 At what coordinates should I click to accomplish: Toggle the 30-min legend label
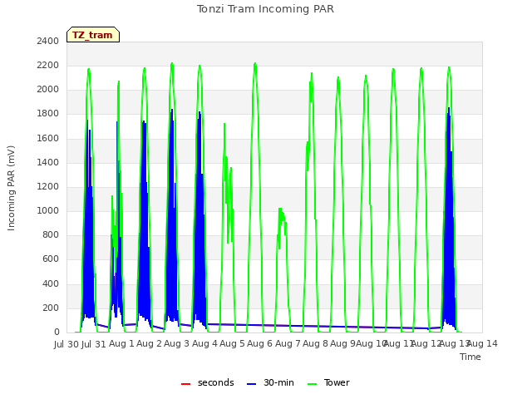pos(279,382)
